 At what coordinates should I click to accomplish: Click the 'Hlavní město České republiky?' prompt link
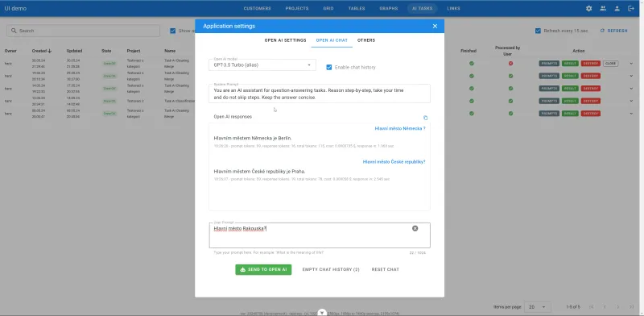pyautogui.click(x=394, y=162)
